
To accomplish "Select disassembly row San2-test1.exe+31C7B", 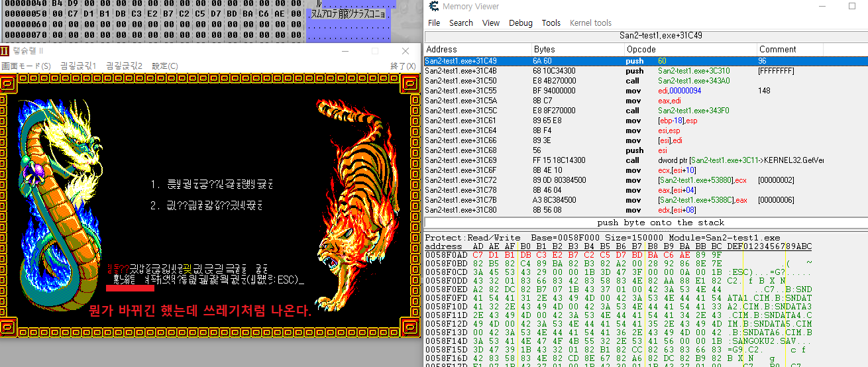I will tap(646, 199).
